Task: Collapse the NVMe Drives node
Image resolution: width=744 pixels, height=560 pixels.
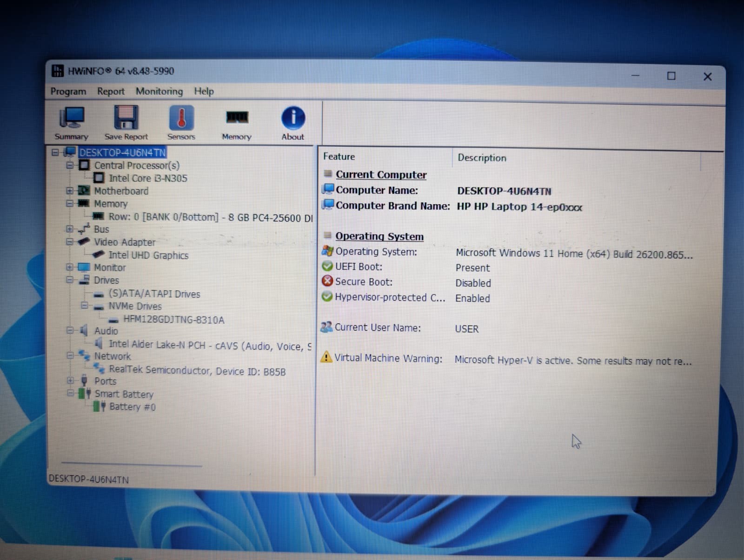Action: tap(84, 306)
